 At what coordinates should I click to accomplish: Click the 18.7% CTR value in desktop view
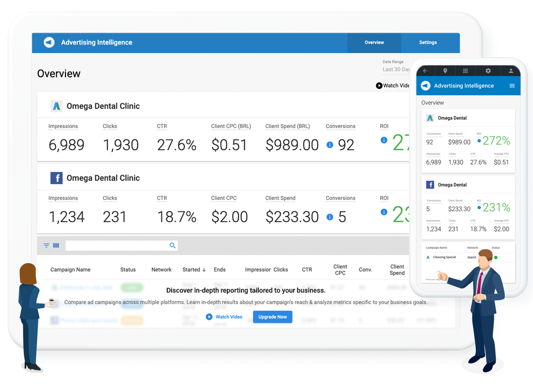pos(177,217)
